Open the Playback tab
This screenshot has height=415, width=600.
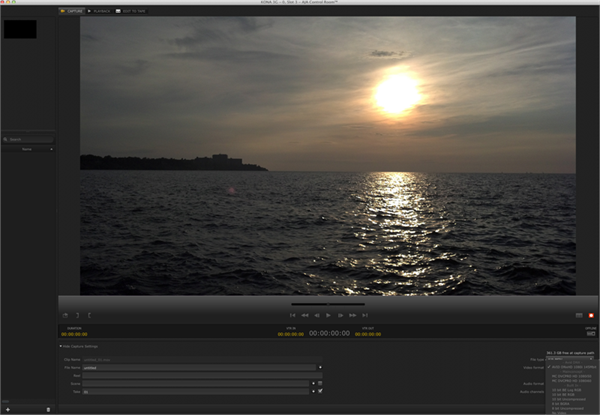point(100,11)
